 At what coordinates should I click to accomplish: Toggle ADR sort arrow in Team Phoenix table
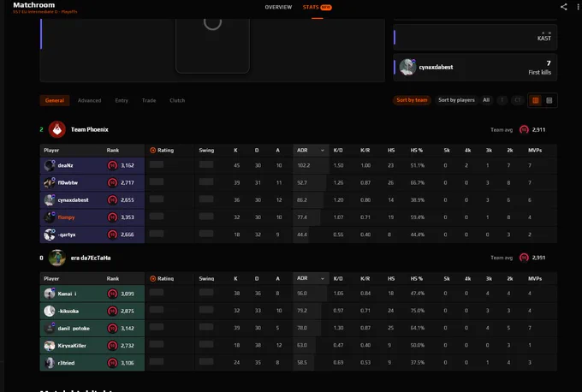coord(322,151)
